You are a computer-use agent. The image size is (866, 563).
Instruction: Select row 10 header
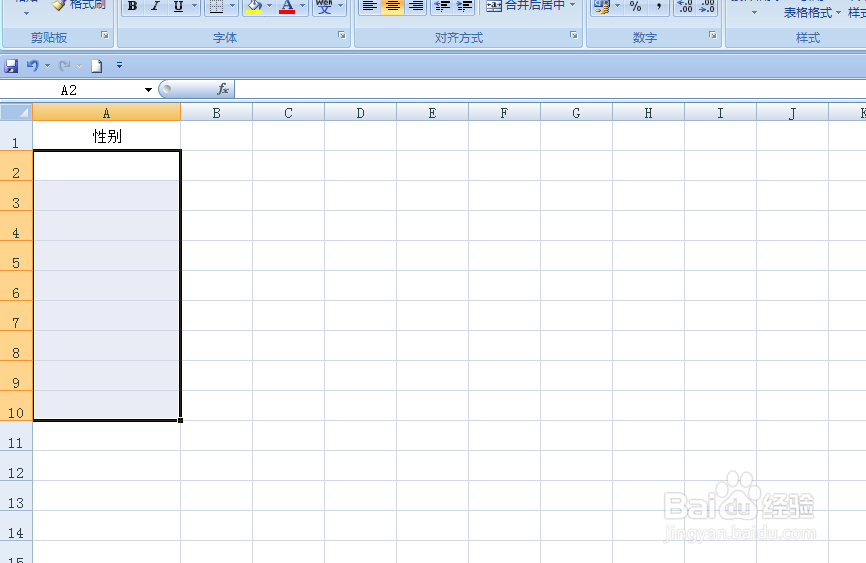(x=16, y=406)
